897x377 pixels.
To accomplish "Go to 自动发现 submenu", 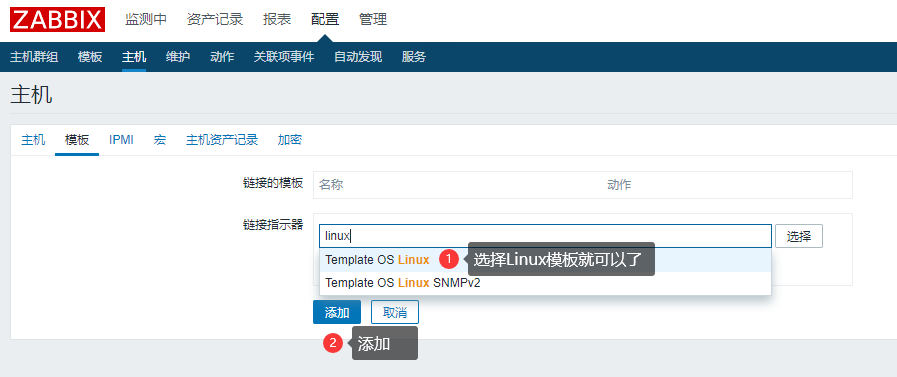I will click(358, 57).
